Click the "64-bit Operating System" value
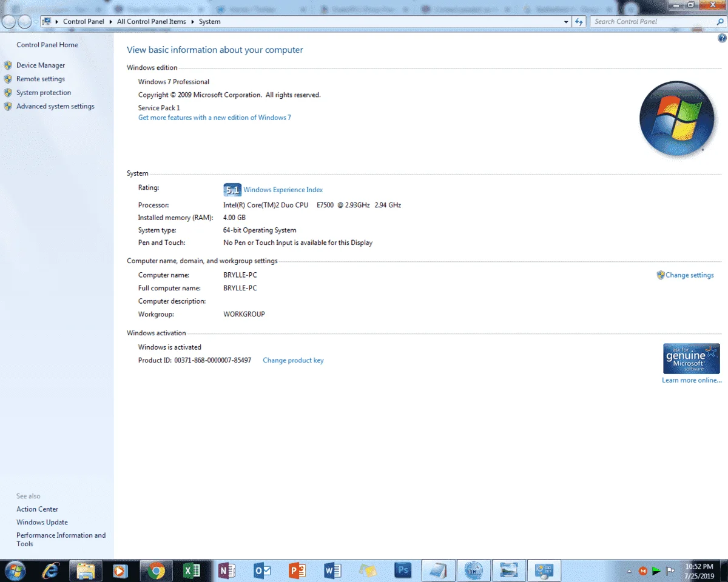The height and width of the screenshot is (582, 728). [260, 230]
